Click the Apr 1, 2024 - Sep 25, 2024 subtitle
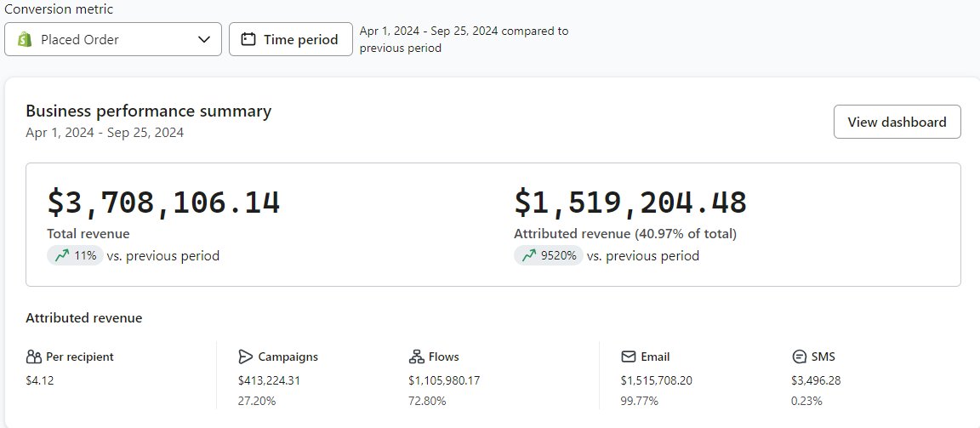This screenshot has height=428, width=980. pos(105,133)
